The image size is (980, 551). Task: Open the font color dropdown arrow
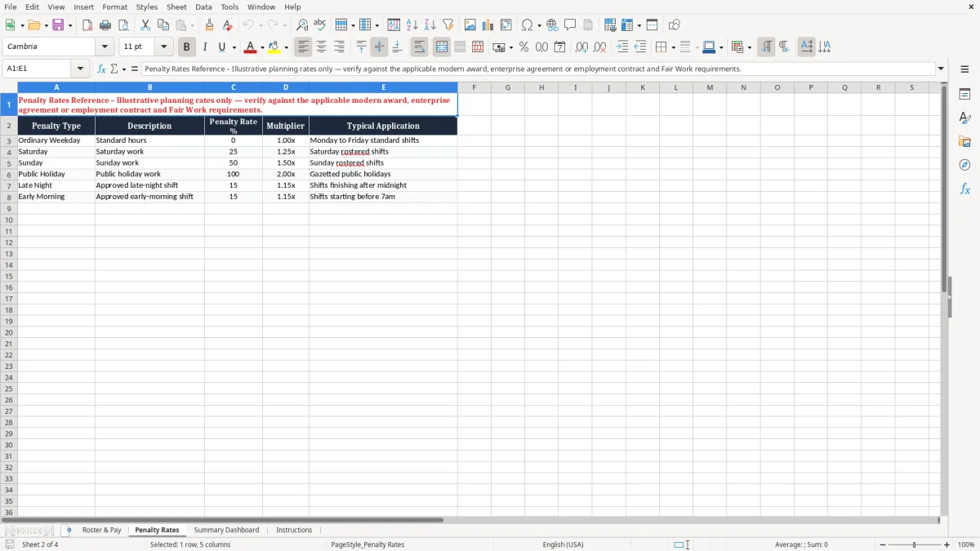point(263,47)
